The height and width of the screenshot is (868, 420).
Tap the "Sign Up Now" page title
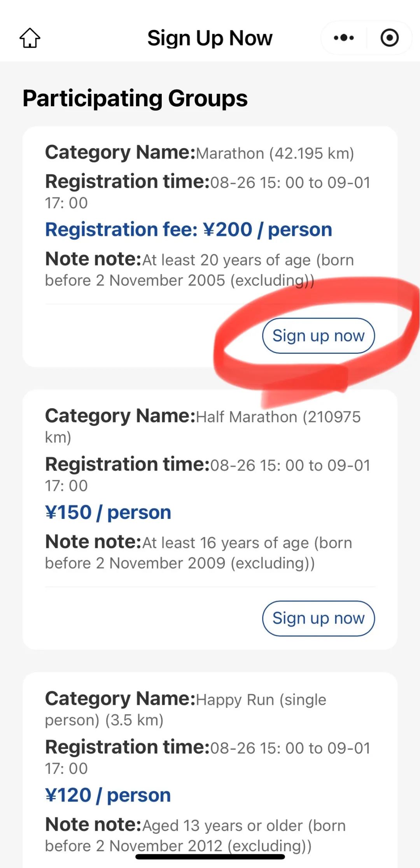[210, 38]
